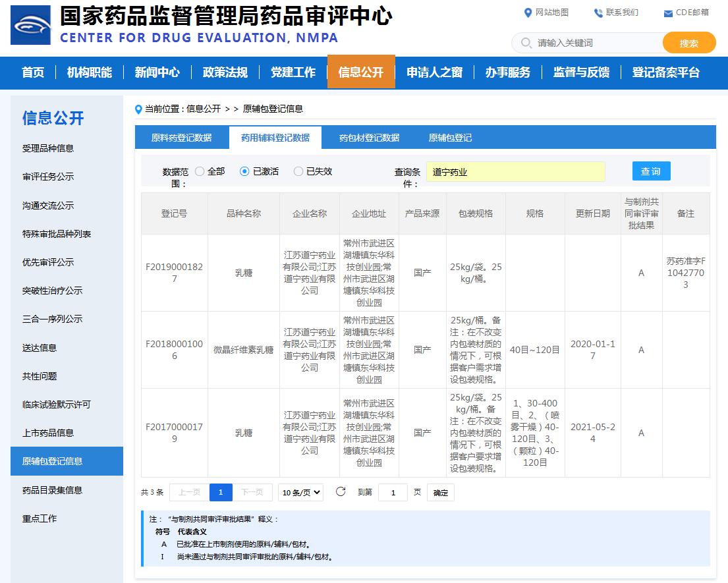The width and height of the screenshot is (728, 583).
Task: Click the 网站地图 map pin icon
Action: (528, 13)
